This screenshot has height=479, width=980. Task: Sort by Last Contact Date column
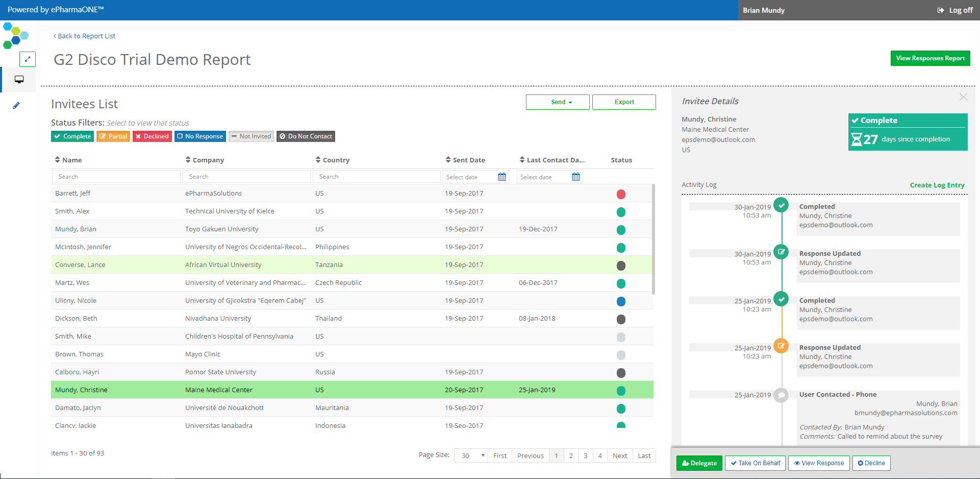coord(552,160)
